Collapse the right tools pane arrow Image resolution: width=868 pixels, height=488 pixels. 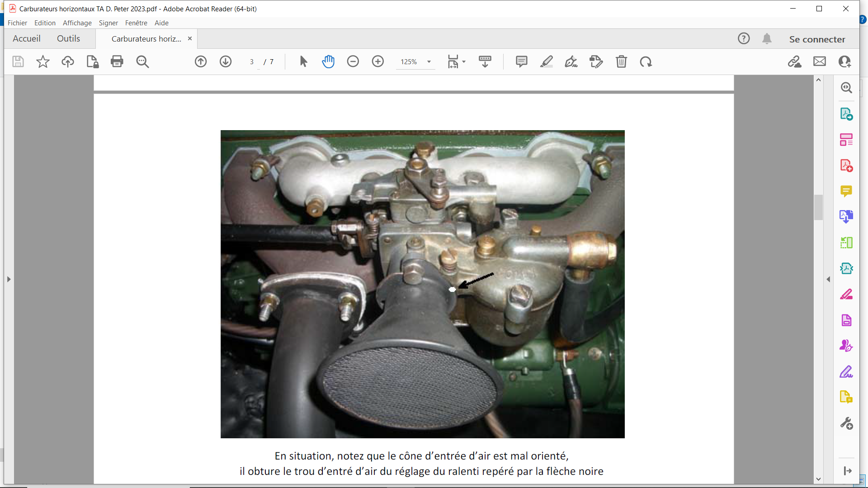coord(828,279)
